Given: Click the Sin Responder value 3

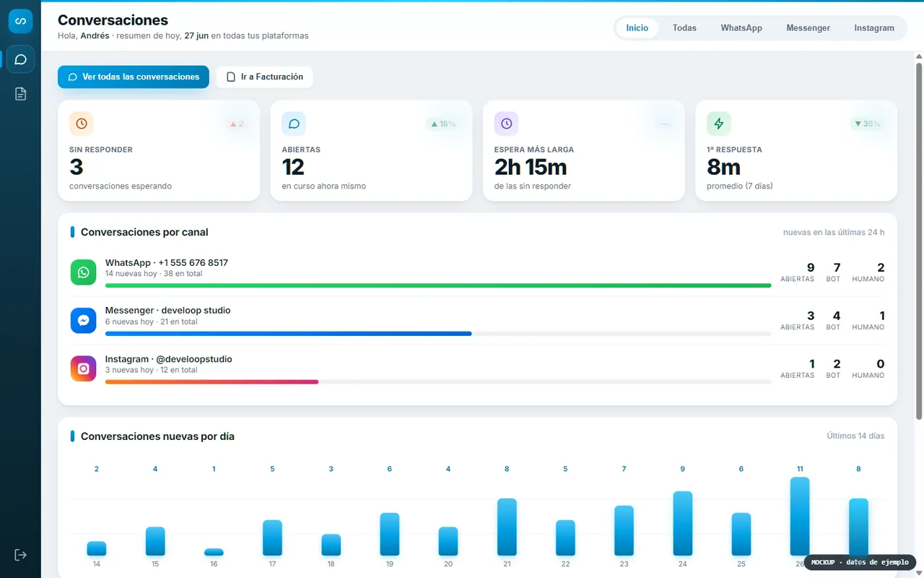Looking at the screenshot, I should click(x=77, y=168).
